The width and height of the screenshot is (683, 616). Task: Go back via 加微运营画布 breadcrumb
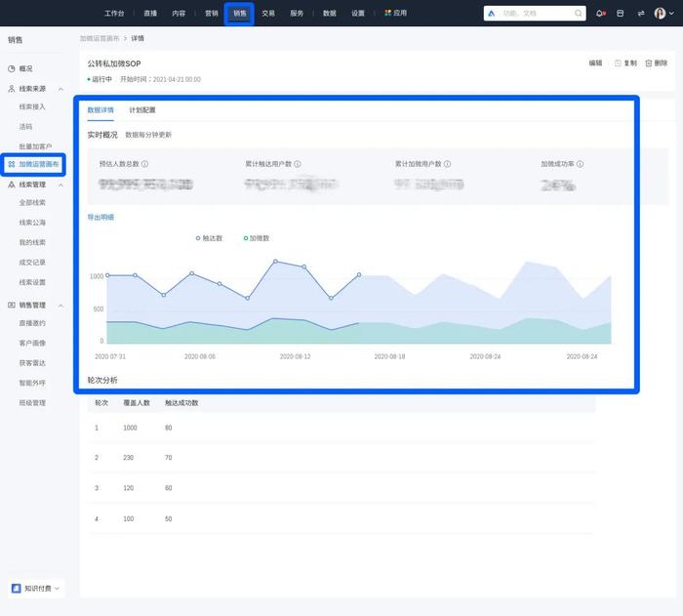click(100, 38)
